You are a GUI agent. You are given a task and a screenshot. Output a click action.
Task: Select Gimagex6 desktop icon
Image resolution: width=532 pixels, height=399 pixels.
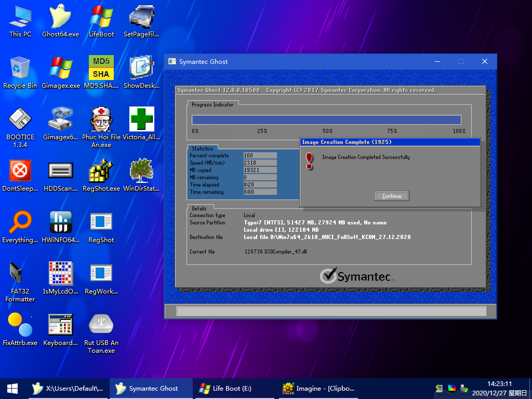coord(60,124)
